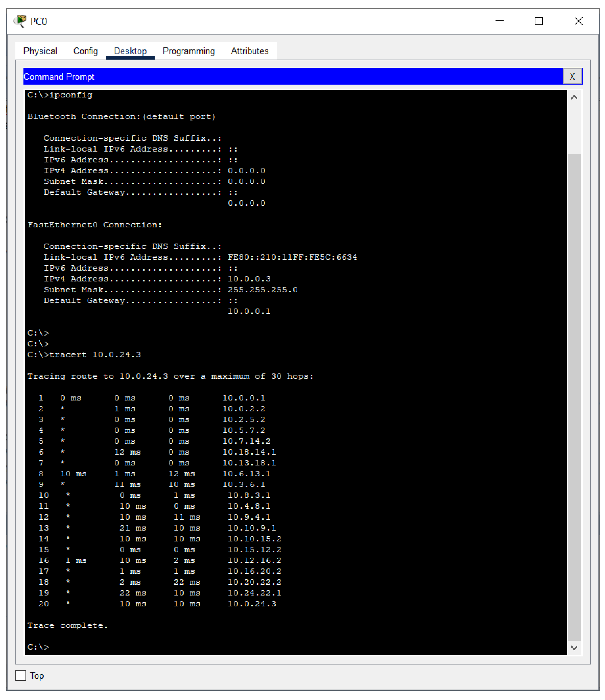Go to the Programming tab

coord(188,51)
